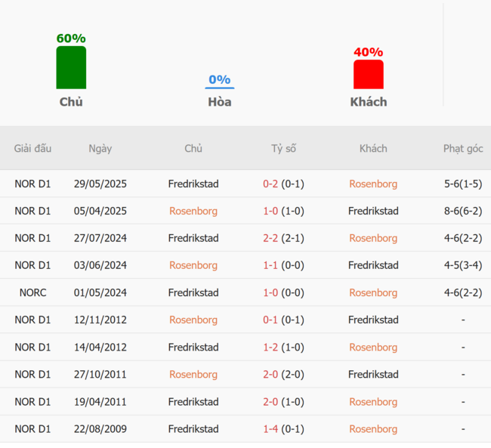Open Rosenborg link in 27/10/2011 row
491x448 pixels.
click(x=193, y=374)
